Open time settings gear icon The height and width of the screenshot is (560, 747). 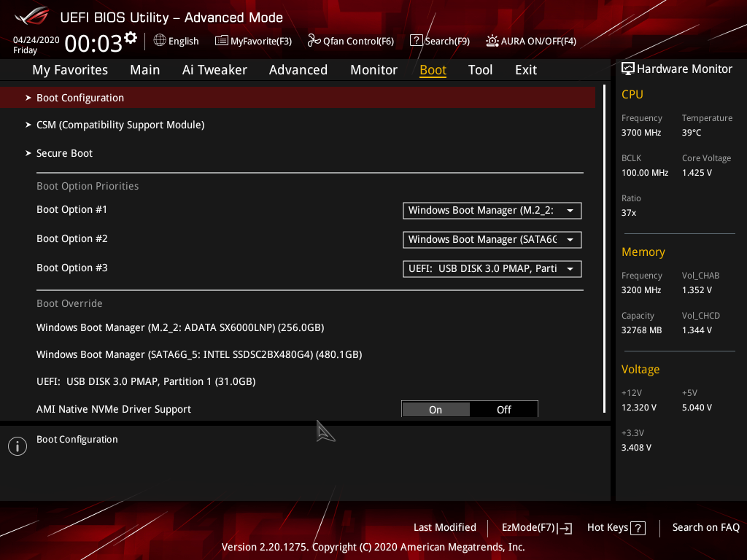(x=131, y=38)
